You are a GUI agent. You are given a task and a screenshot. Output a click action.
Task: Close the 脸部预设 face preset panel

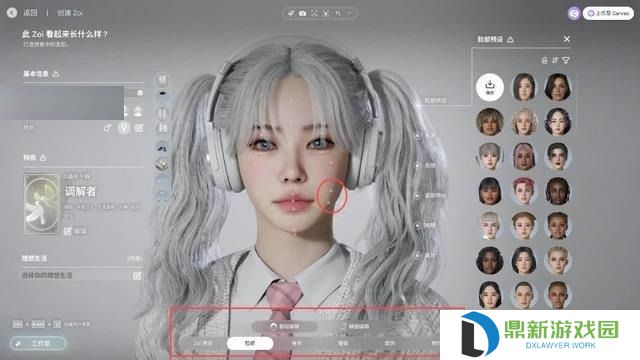(567, 39)
